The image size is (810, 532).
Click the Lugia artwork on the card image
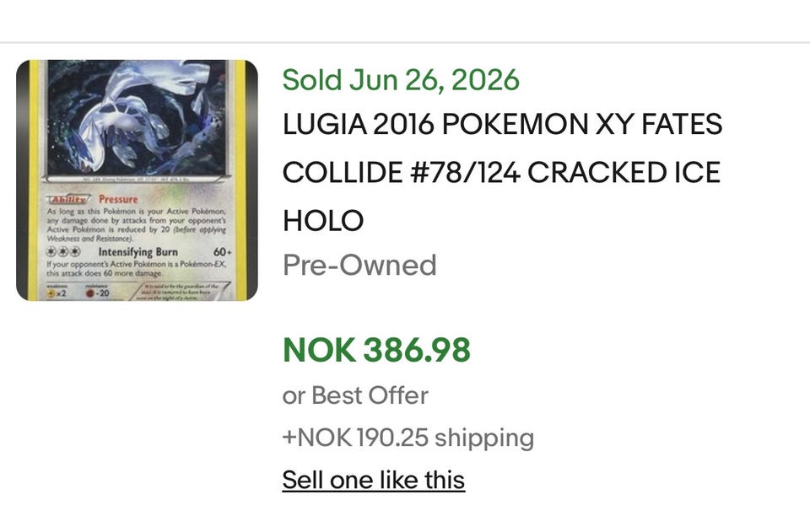(137, 118)
